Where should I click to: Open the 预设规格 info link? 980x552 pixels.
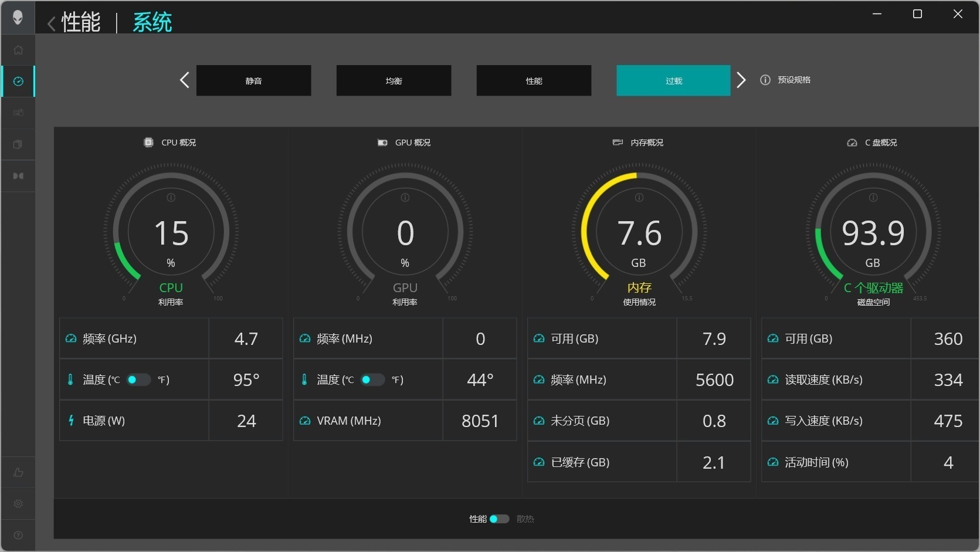(786, 80)
